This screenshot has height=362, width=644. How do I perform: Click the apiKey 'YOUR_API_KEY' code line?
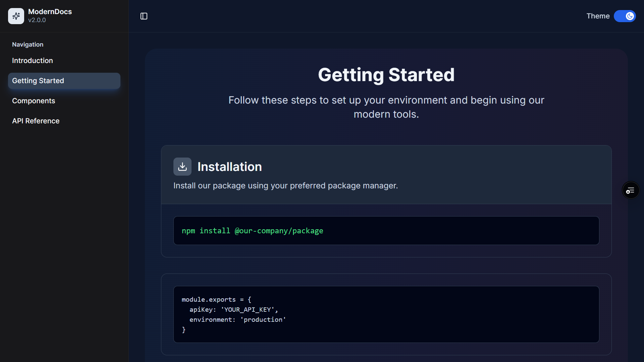234,310
